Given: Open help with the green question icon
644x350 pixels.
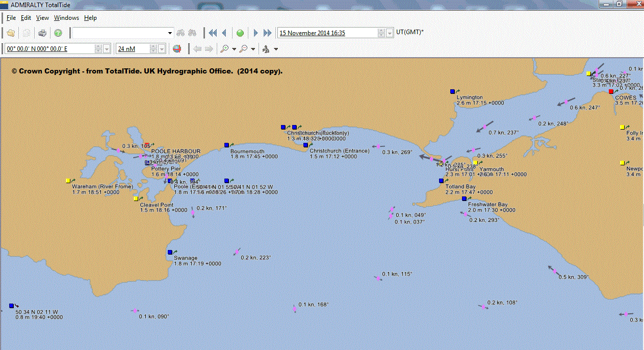Looking at the screenshot, I should 58,33.
